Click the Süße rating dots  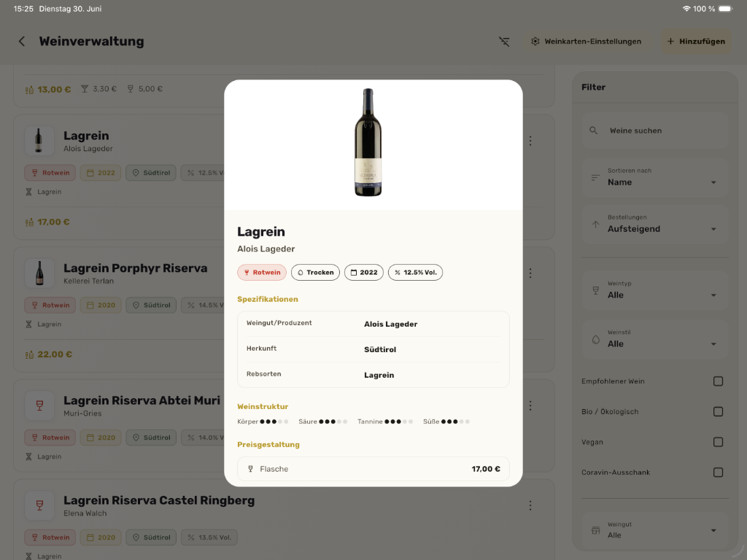pos(455,421)
